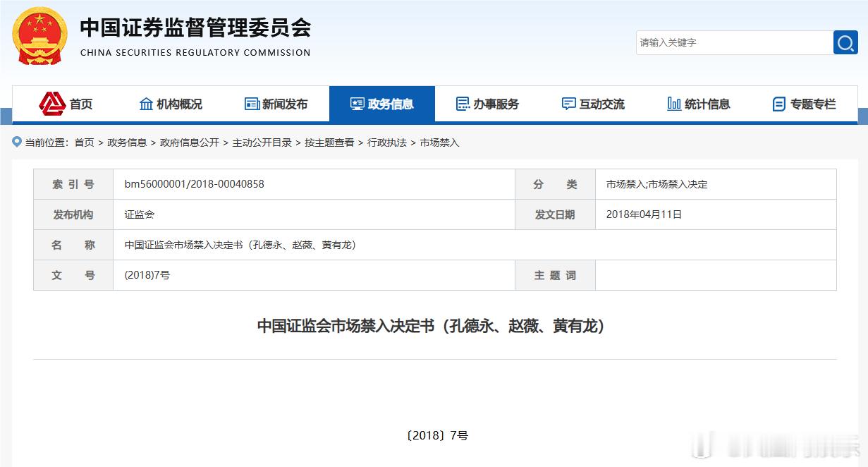
Task: Open the 专题专栏 navigation tab
Action: coord(805,104)
